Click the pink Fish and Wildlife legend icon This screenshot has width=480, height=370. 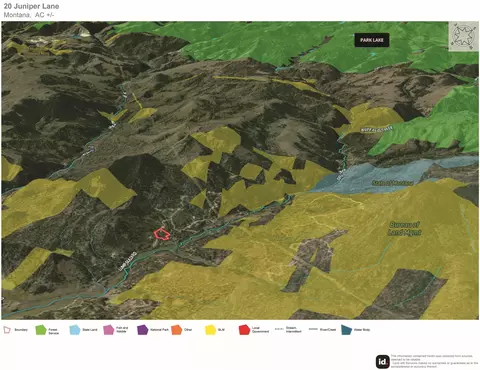pyautogui.click(x=109, y=330)
